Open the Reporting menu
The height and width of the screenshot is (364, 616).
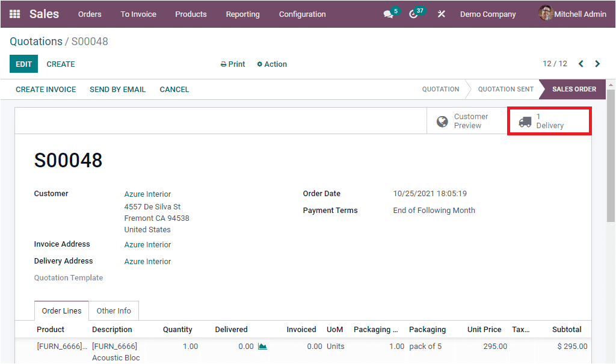[242, 14]
